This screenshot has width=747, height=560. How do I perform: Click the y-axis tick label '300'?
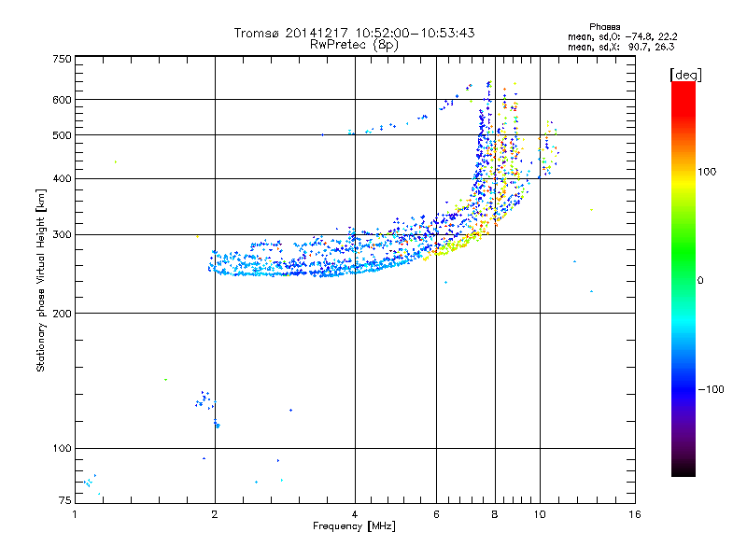coord(62,235)
